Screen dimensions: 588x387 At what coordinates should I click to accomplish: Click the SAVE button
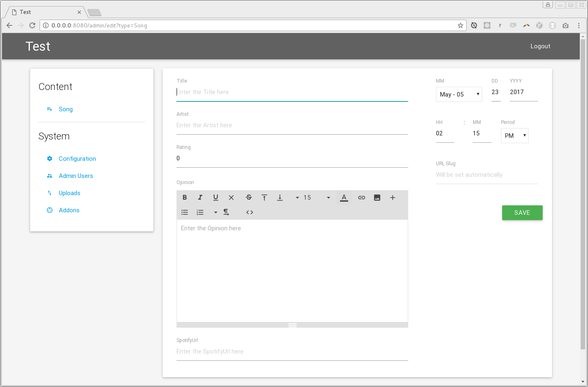click(522, 213)
